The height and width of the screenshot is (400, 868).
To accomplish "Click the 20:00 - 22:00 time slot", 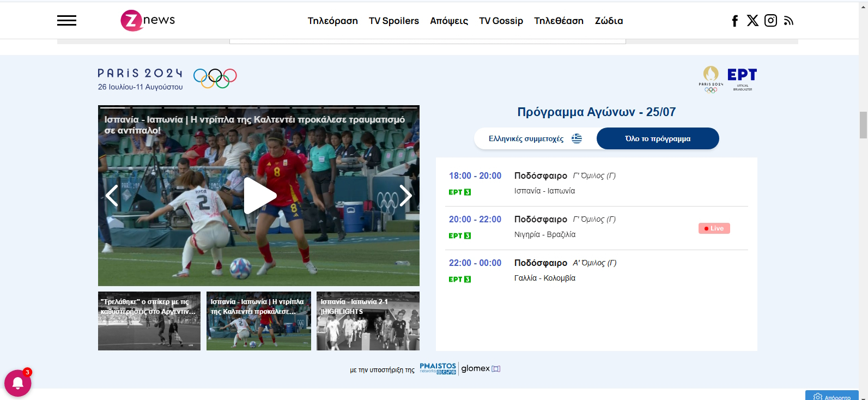I will pos(475,219).
